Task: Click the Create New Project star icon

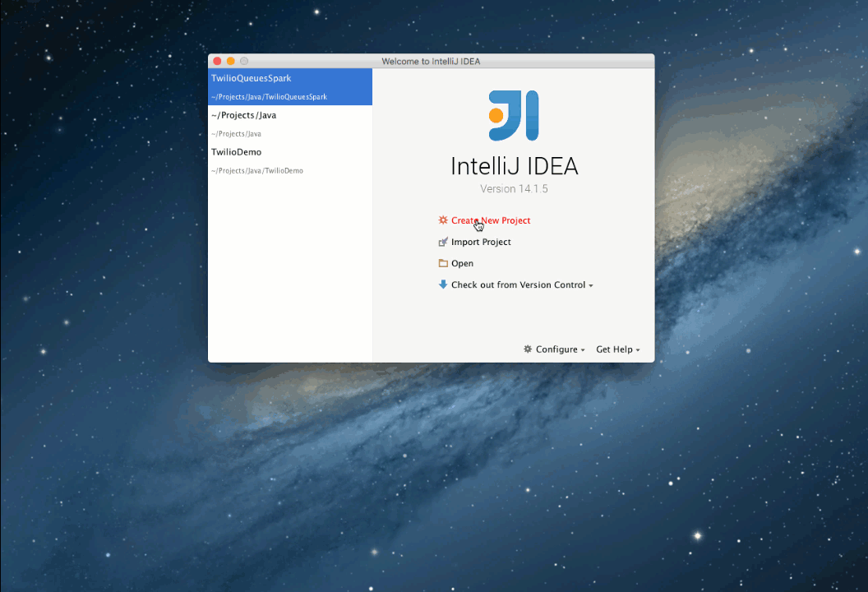Action: pyautogui.click(x=443, y=220)
